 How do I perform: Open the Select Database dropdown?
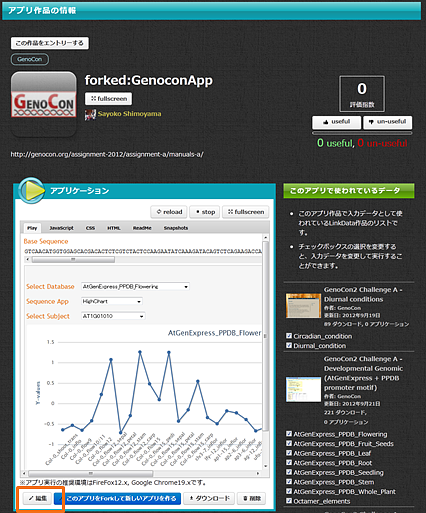[135, 287]
